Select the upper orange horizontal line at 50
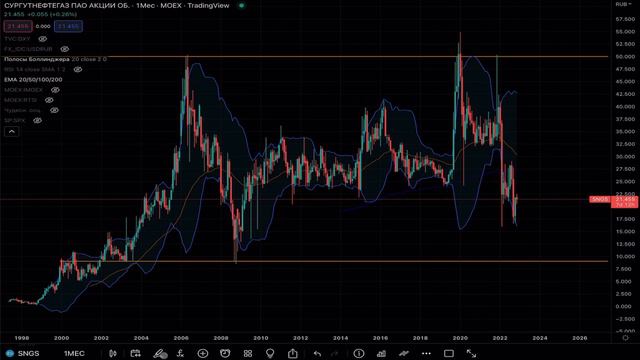 click(358, 57)
